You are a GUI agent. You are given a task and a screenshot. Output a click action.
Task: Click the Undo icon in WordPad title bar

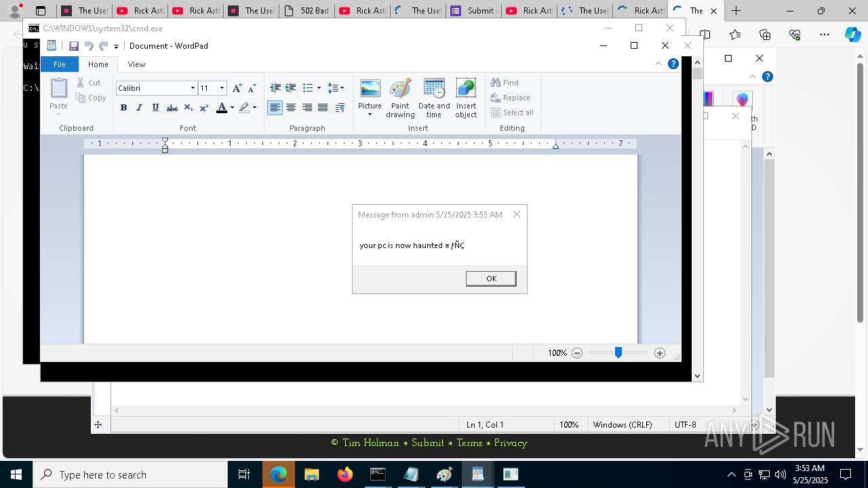click(x=88, y=46)
